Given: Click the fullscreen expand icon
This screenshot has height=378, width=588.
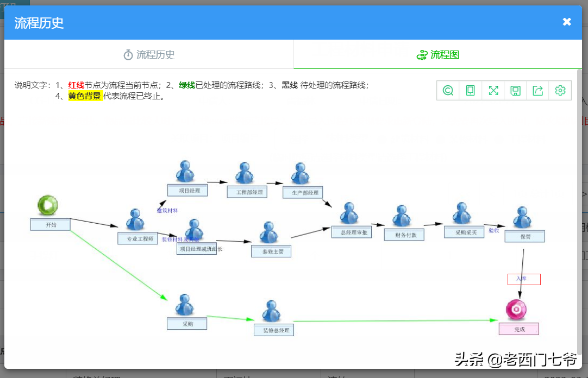Looking at the screenshot, I should (493, 90).
